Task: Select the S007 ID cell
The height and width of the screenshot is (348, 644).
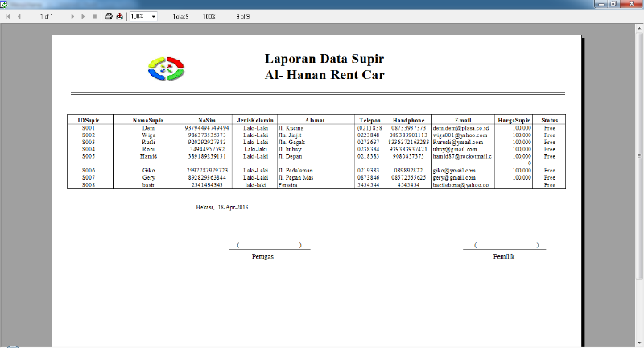Action: 89,177
